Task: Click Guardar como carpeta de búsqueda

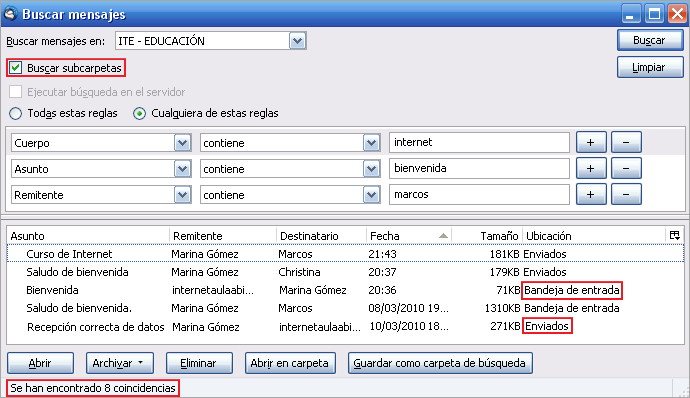Action: coord(440,363)
